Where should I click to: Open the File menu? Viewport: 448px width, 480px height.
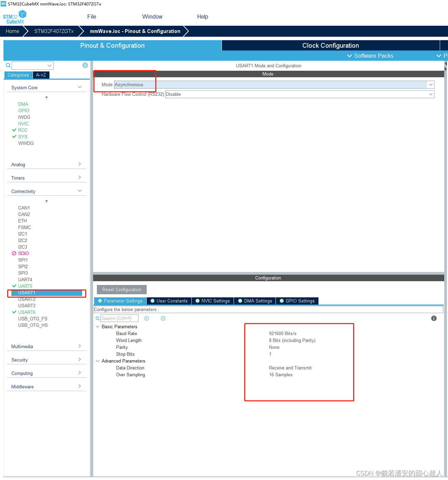pos(92,16)
